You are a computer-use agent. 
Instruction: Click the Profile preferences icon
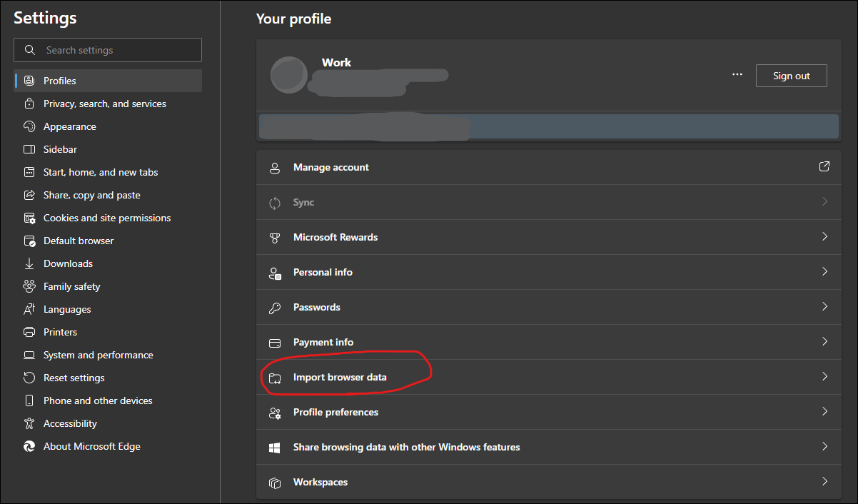(275, 413)
